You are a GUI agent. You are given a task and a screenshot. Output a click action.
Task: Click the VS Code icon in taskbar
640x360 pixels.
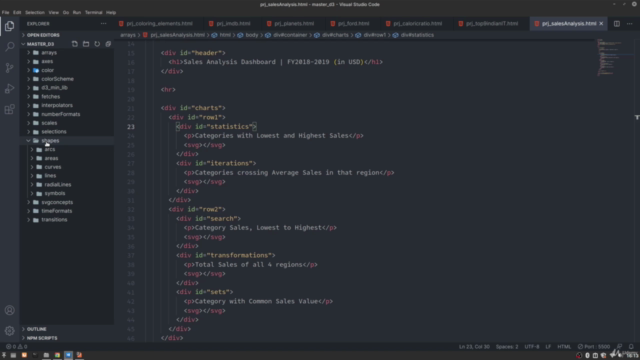(68, 355)
